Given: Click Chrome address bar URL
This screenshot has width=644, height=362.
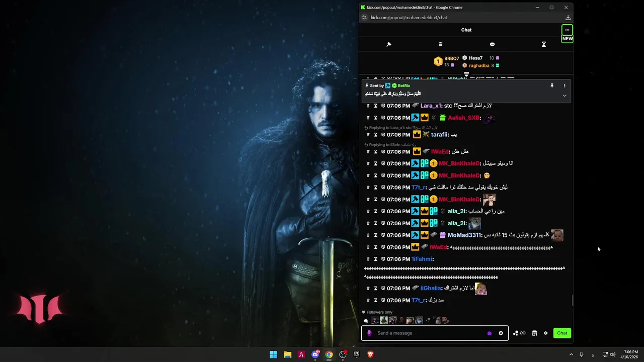Looking at the screenshot, I should [x=409, y=18].
